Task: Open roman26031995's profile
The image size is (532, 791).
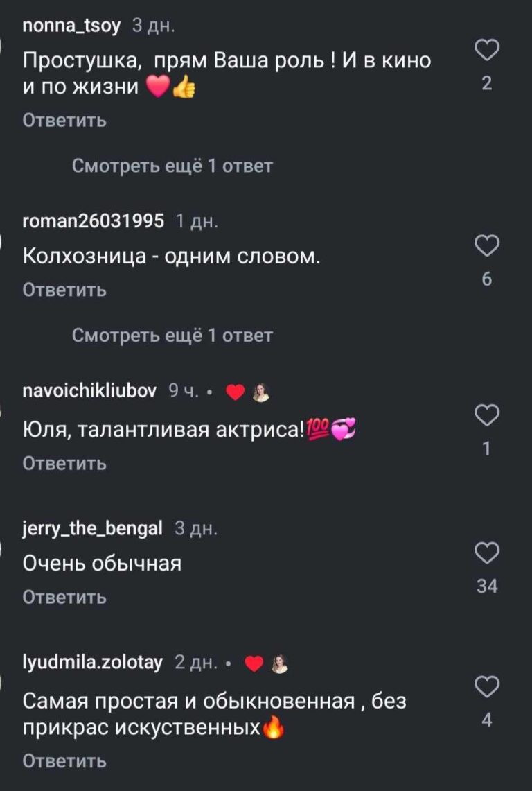Action: 94,222
